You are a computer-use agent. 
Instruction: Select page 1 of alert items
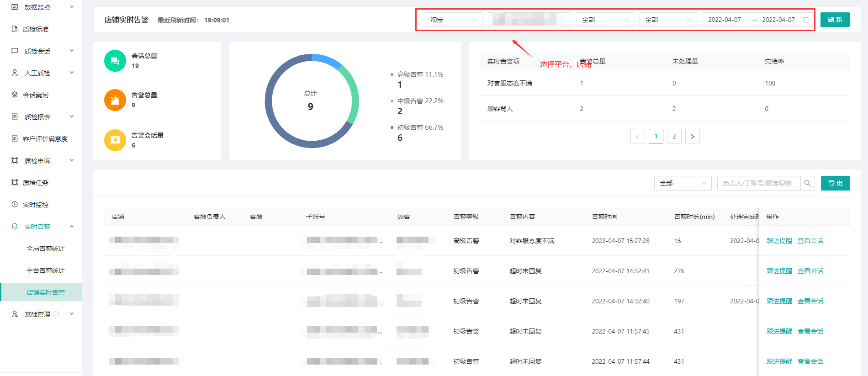(x=656, y=136)
